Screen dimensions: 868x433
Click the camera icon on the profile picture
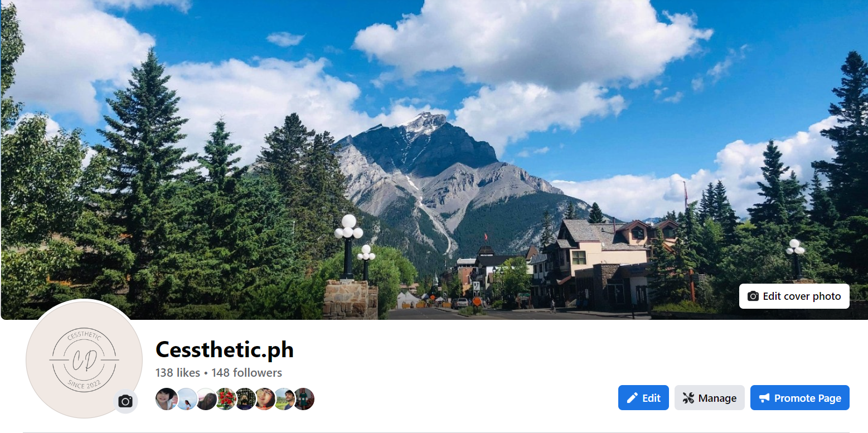point(125,401)
